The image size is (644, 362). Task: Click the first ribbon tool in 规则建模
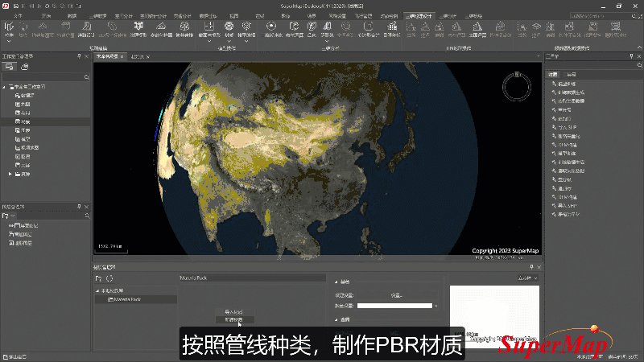(9, 31)
